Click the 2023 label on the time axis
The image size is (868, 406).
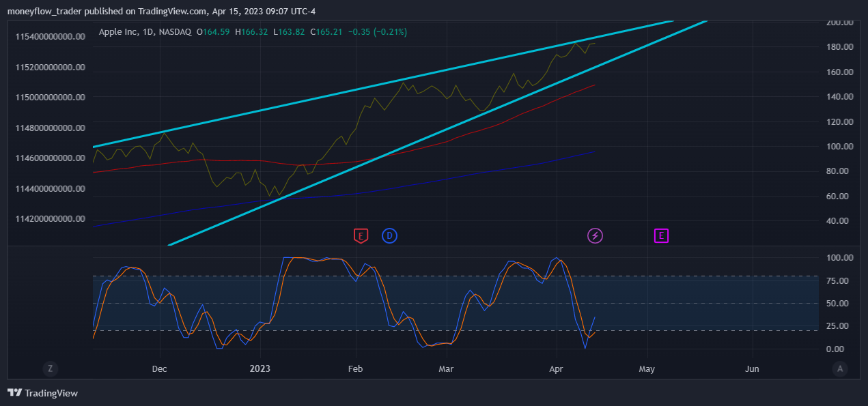click(260, 369)
